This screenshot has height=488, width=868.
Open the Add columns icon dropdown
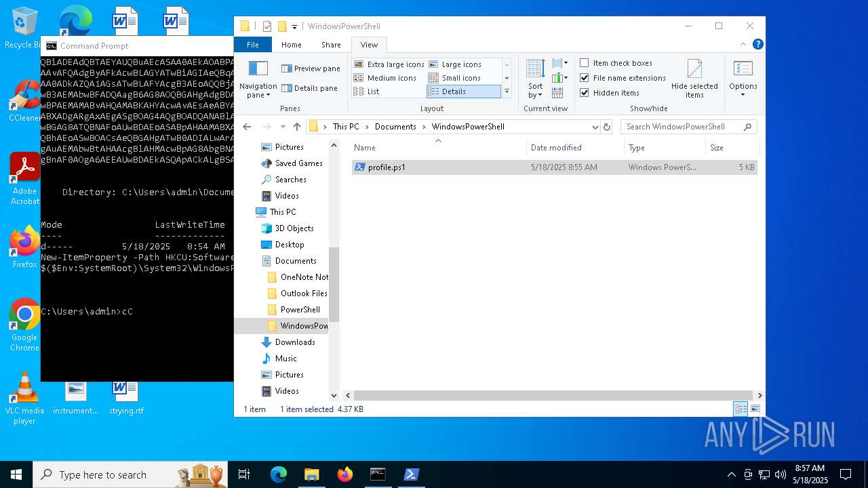tap(560, 78)
